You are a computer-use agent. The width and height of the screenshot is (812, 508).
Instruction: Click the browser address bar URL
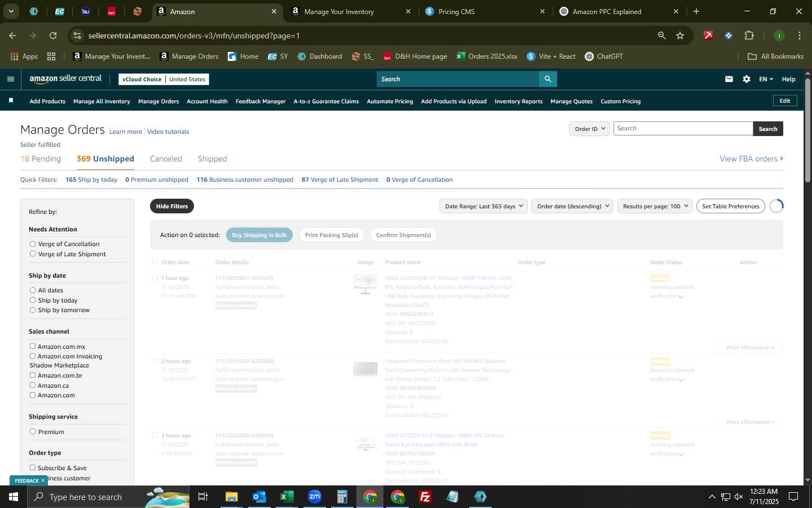(x=194, y=36)
